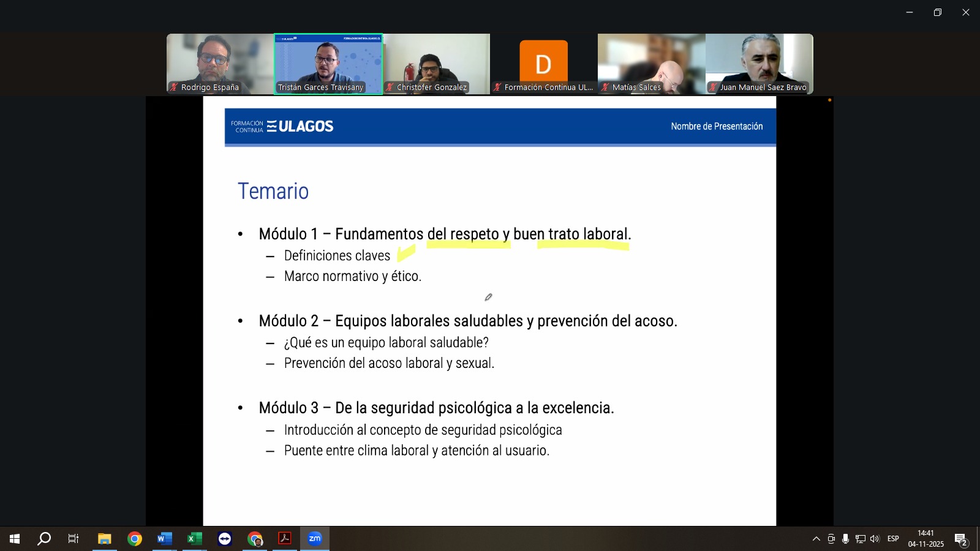Expand hidden system tray icons chevron

[816, 539]
